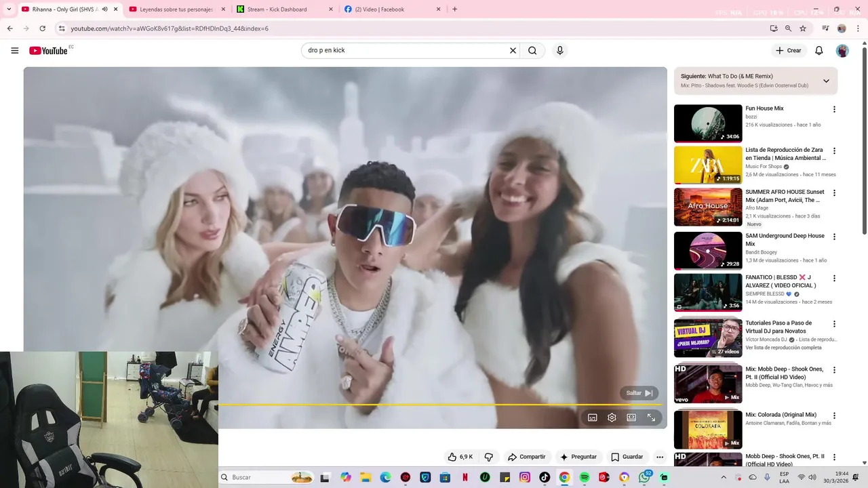
Task: Open the YouTube hamburger guide menu
Action: (15, 50)
